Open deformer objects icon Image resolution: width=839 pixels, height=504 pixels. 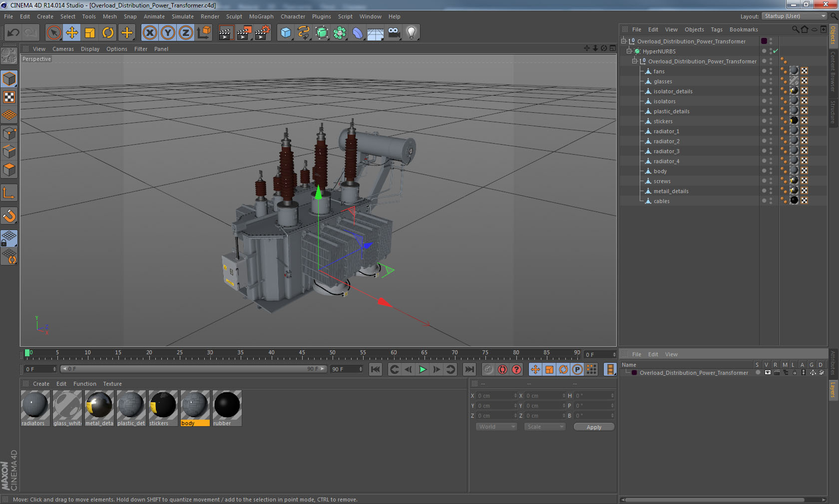(x=358, y=33)
